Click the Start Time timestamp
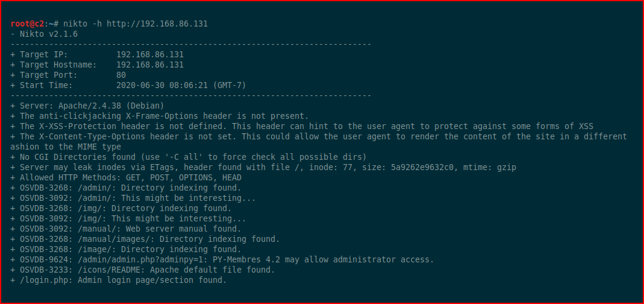 coord(181,86)
